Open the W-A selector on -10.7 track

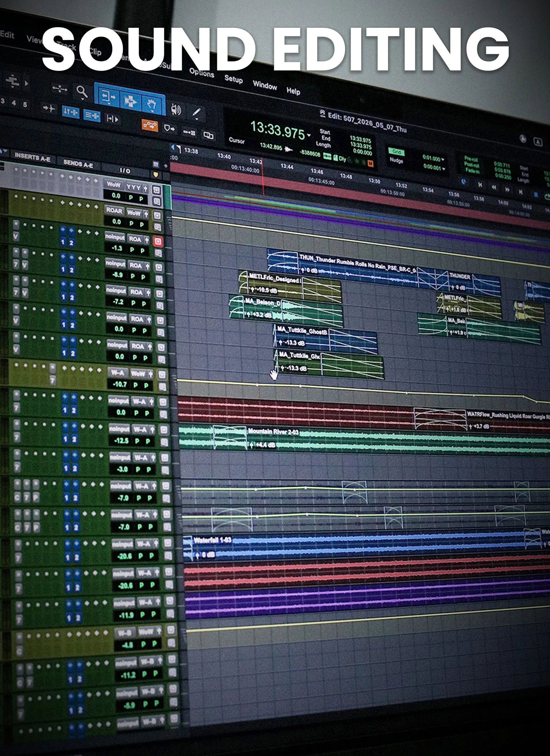117,372
